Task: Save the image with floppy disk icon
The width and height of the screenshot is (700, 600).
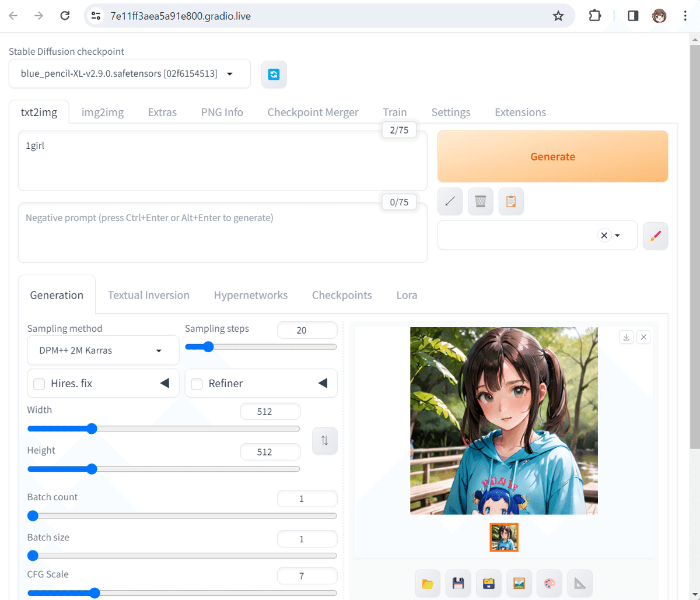Action: pos(458,583)
